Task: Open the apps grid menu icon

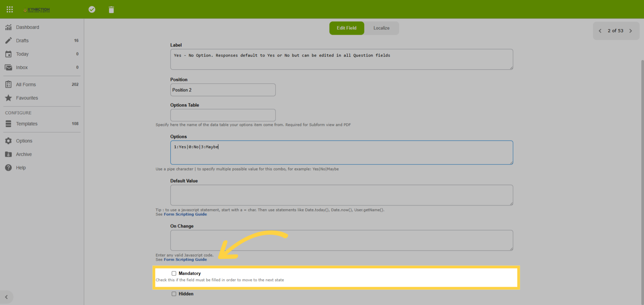Action: pos(10,10)
